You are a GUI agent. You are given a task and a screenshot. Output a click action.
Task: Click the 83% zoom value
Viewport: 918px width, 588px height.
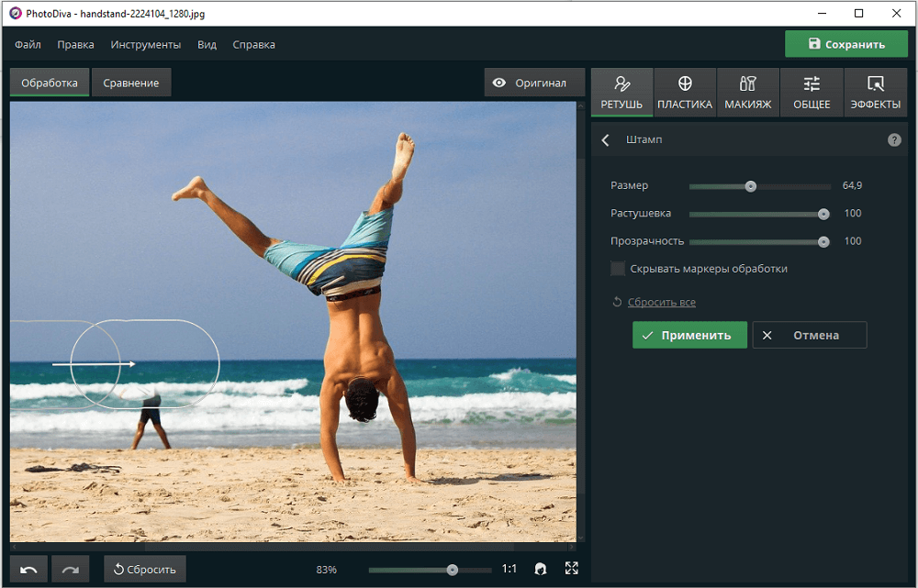(326, 570)
